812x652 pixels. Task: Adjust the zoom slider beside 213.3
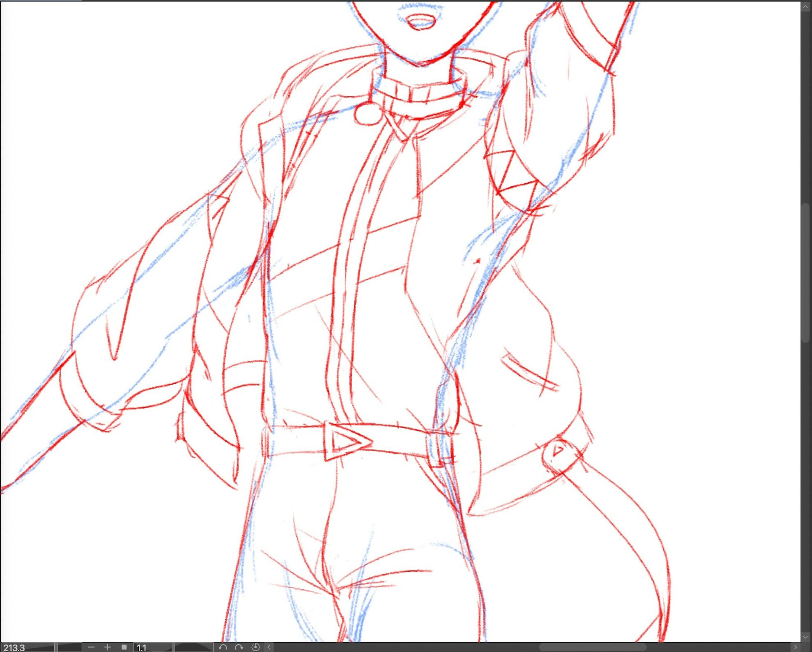pos(68,647)
